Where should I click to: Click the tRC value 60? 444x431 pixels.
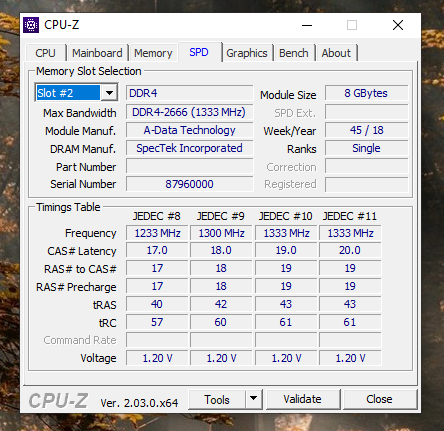pyautogui.click(x=221, y=322)
